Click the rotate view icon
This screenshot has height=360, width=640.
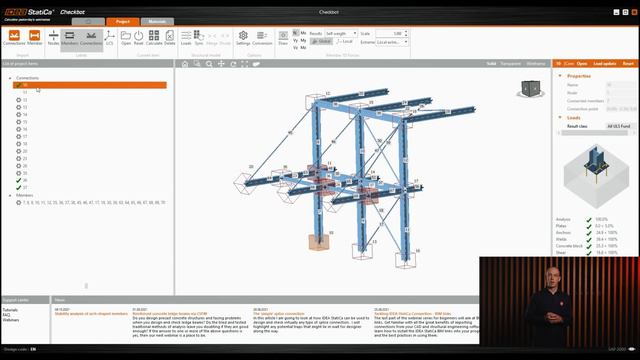click(233, 64)
